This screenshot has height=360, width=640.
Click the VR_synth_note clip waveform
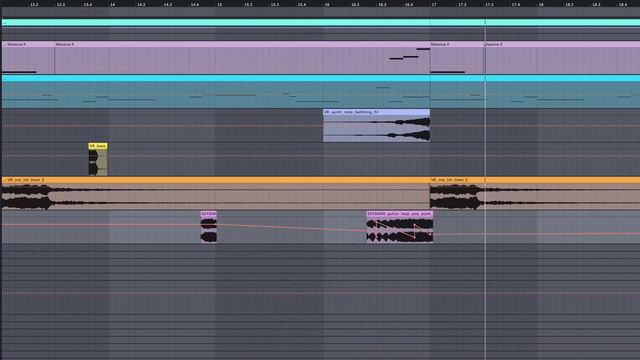click(x=376, y=129)
